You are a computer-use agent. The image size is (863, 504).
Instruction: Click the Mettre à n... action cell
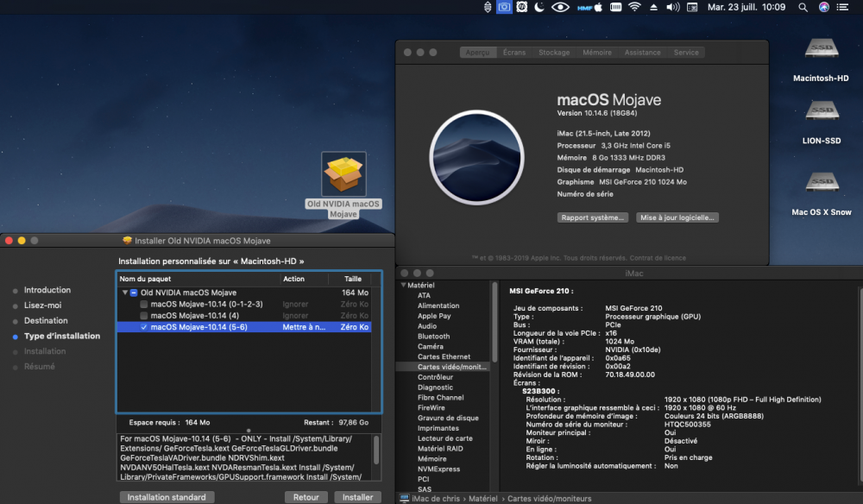[x=304, y=327]
